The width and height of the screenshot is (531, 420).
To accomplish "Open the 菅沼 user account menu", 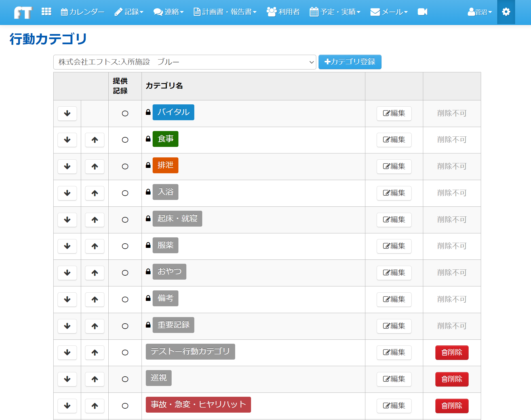I will point(479,12).
